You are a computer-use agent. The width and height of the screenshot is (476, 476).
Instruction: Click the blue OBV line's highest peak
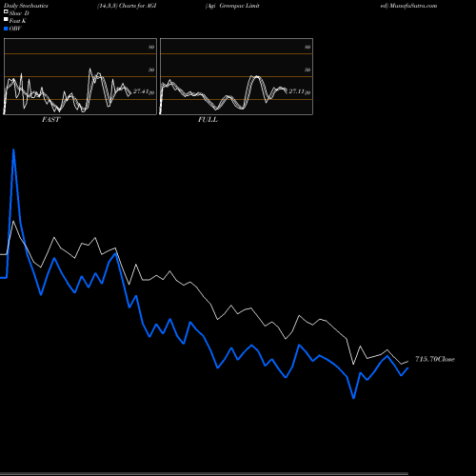[x=13, y=149]
